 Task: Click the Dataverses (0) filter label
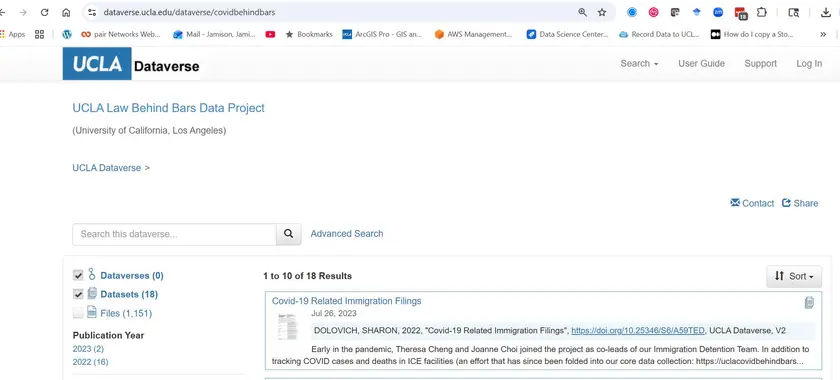[x=132, y=275]
